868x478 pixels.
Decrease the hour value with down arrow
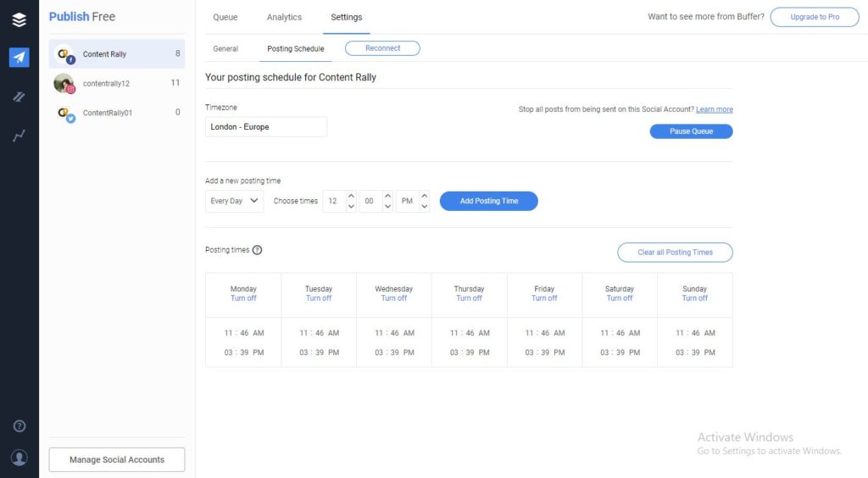(x=351, y=206)
